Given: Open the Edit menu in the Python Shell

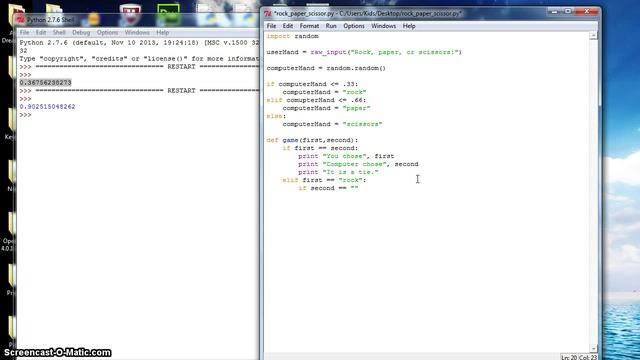Looking at the screenshot, I should coord(41,32).
